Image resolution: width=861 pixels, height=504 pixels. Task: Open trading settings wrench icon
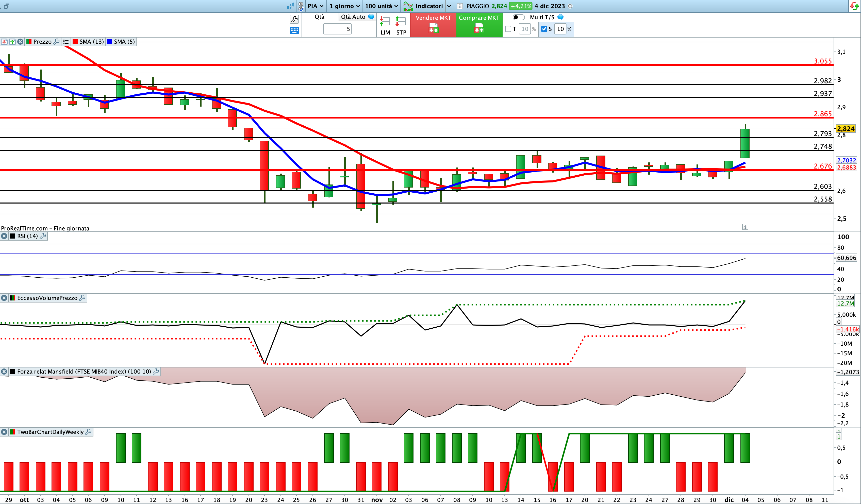pos(294,19)
